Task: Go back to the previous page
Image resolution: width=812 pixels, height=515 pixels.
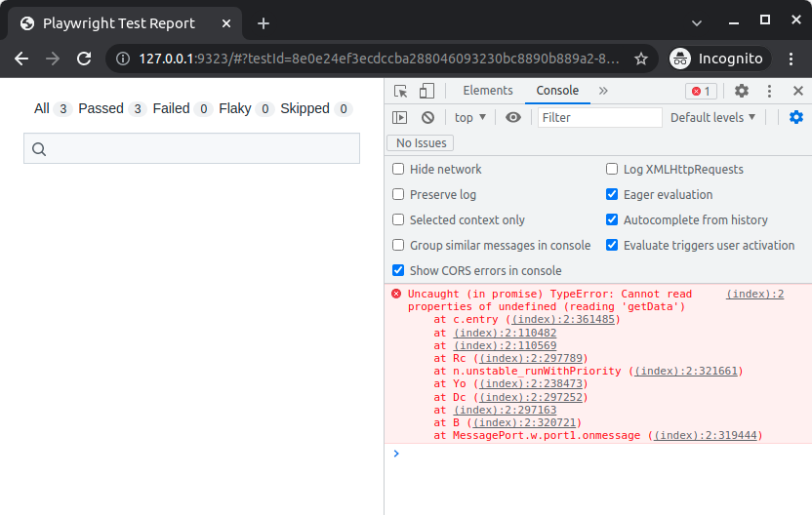Action: tap(21, 59)
